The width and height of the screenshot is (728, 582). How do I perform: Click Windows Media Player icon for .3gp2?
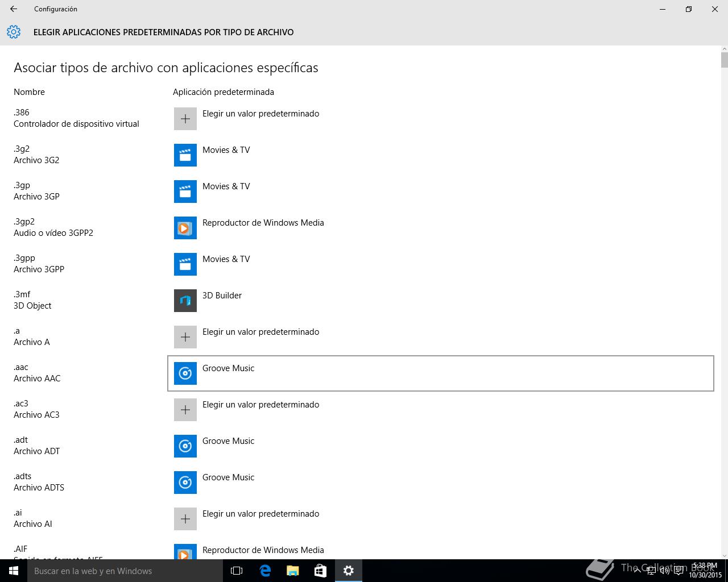click(x=185, y=228)
